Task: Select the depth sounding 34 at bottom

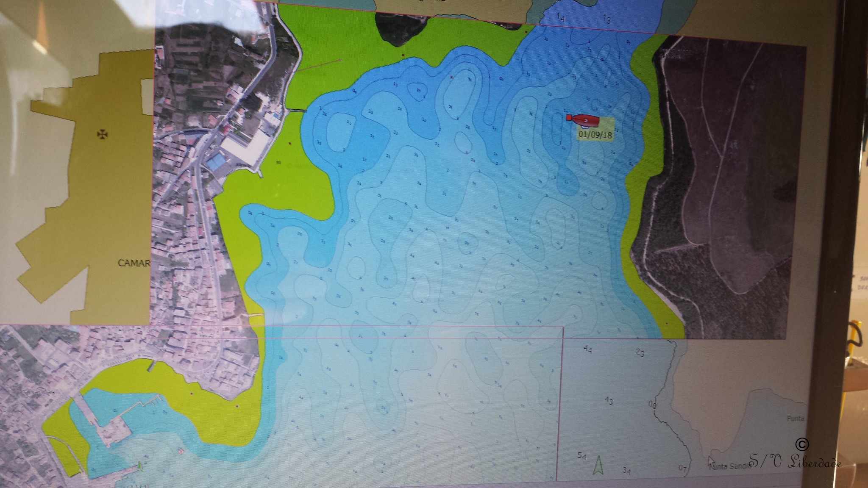Action: coord(626,471)
